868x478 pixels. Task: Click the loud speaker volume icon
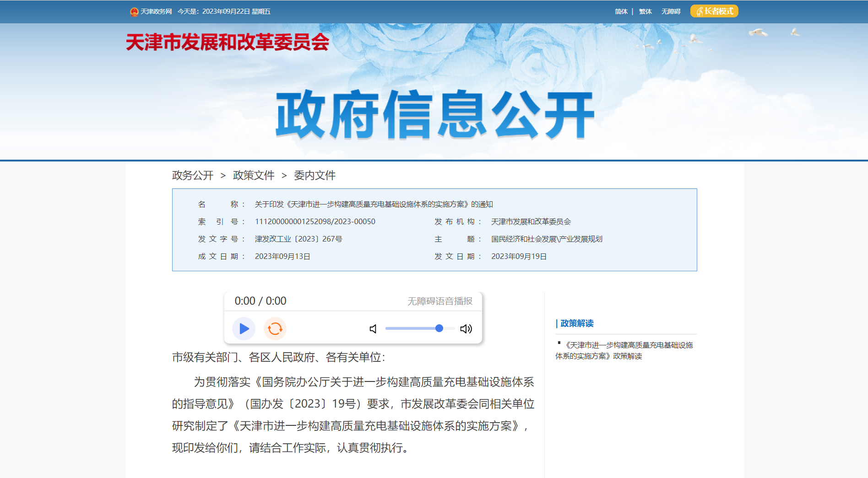(466, 329)
